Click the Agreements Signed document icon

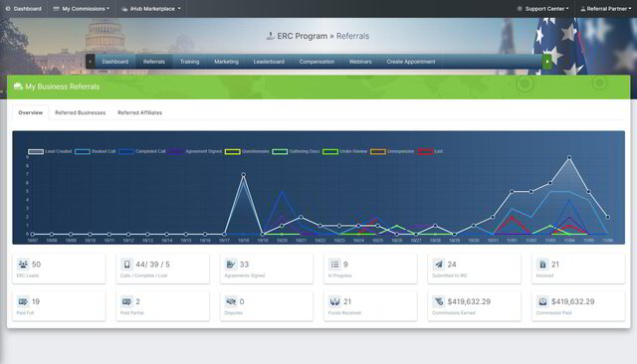coord(231,265)
